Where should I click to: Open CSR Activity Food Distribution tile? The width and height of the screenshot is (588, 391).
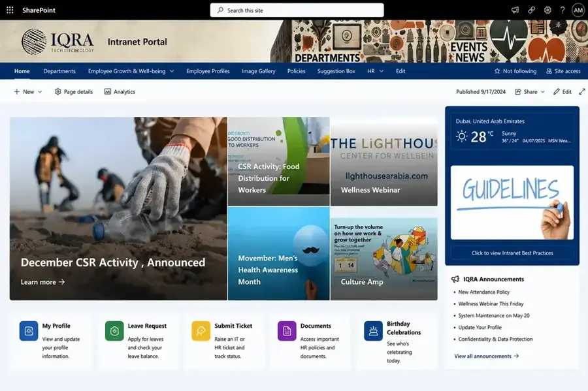(x=278, y=161)
